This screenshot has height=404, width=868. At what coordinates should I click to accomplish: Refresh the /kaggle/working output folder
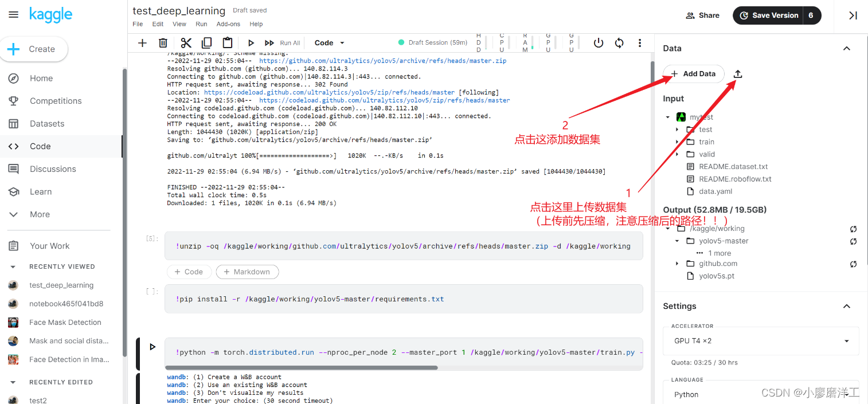coord(854,229)
